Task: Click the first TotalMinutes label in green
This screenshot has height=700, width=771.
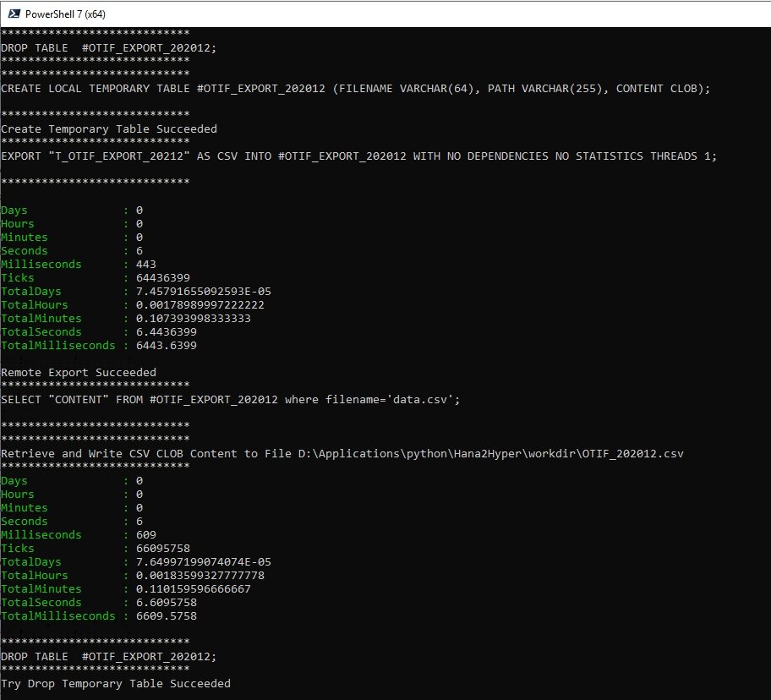Action: pyautogui.click(x=41, y=318)
